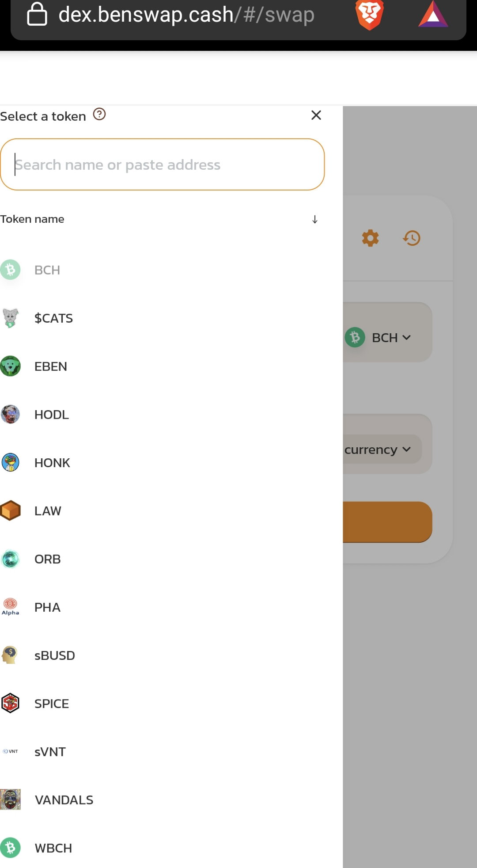477x868 pixels.
Task: Open recent transactions history icon
Action: pyautogui.click(x=412, y=238)
